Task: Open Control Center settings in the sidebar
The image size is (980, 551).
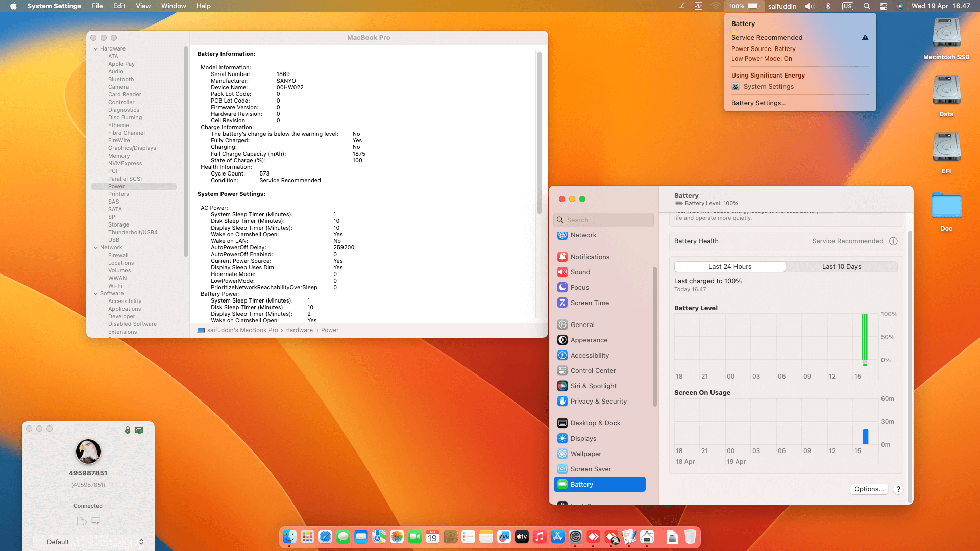Action: 593,370
